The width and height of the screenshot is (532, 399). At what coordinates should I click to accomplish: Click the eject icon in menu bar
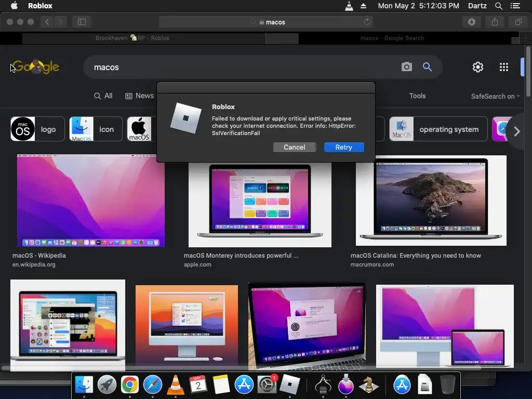pyautogui.click(x=363, y=6)
